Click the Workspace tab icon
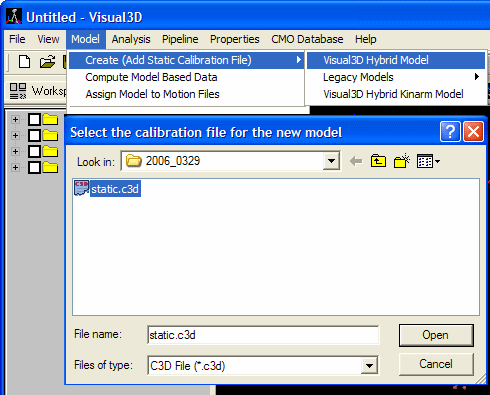This screenshot has width=490, height=395. (x=18, y=91)
